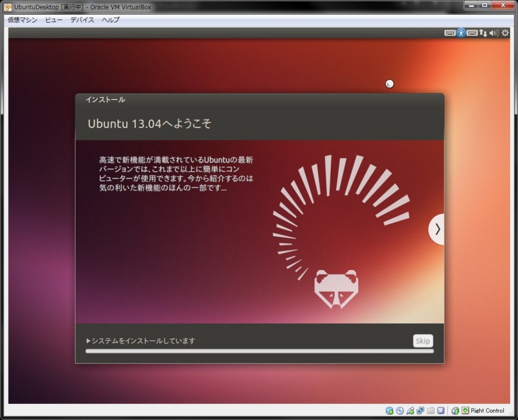Click the slideshow intro paragraph text

176,174
